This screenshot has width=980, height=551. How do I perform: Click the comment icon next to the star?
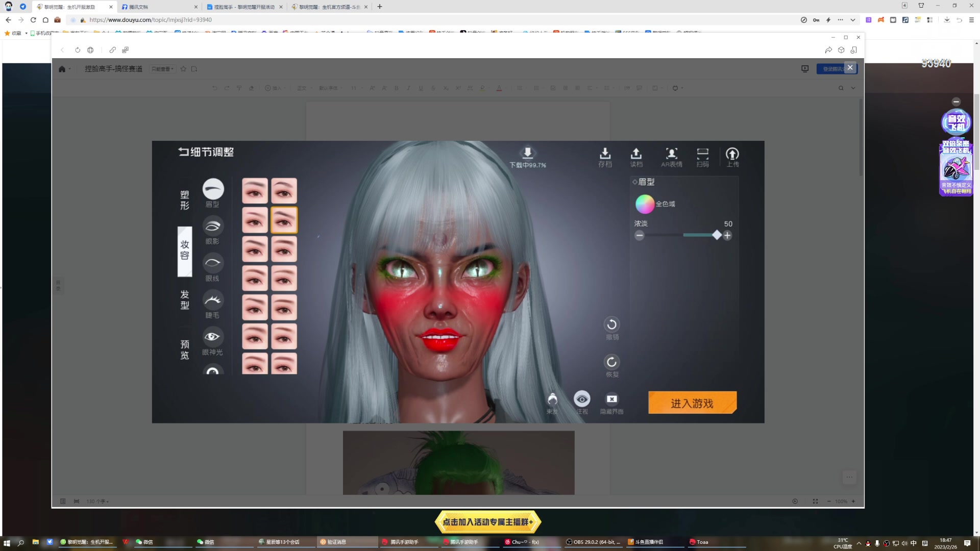point(194,69)
